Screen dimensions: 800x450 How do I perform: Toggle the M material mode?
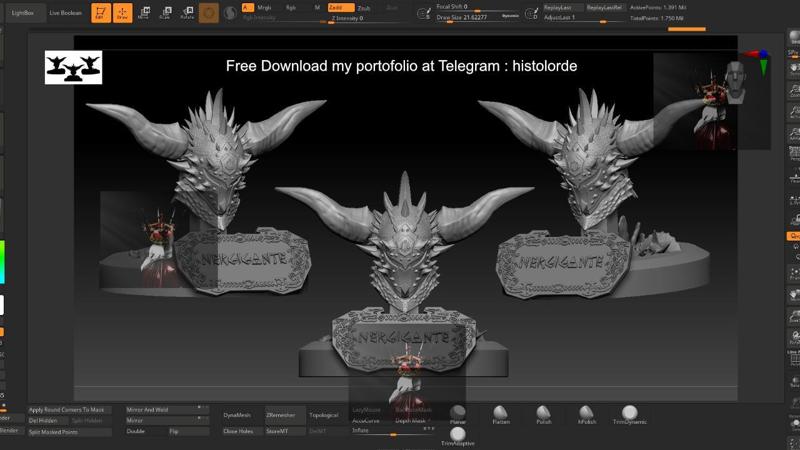pos(317,8)
